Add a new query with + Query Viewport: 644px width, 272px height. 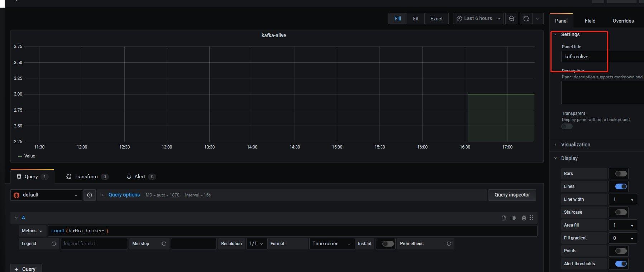[x=26, y=269]
